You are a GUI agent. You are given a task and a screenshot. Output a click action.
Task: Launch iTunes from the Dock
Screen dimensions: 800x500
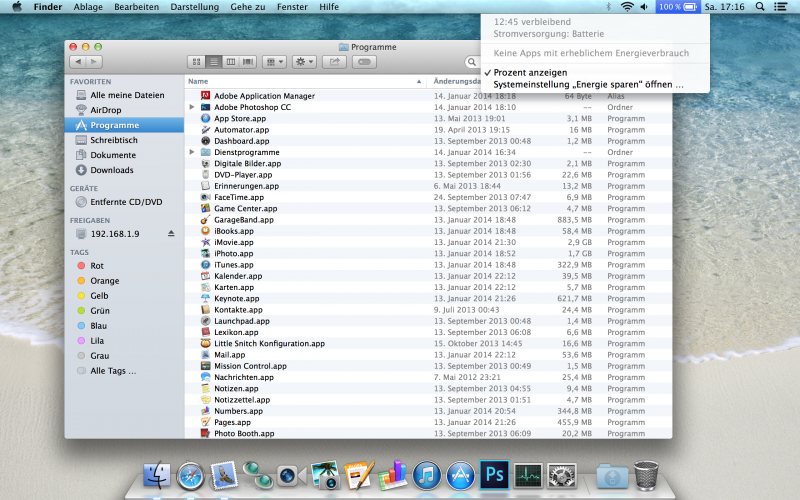427,475
